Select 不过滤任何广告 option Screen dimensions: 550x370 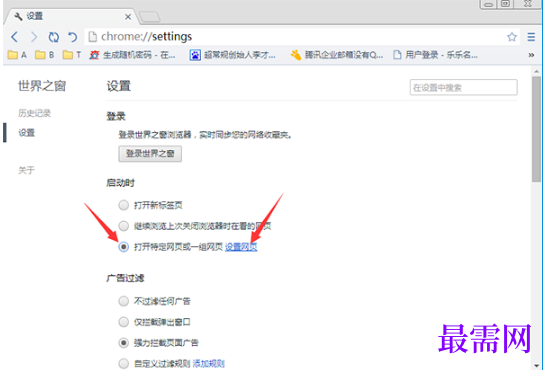(123, 301)
